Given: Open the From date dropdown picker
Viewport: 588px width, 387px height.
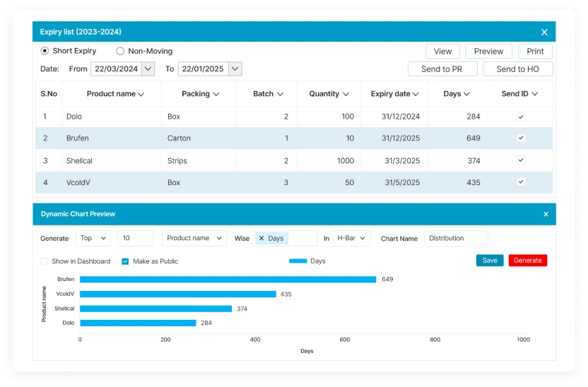Looking at the screenshot, I should click(148, 69).
